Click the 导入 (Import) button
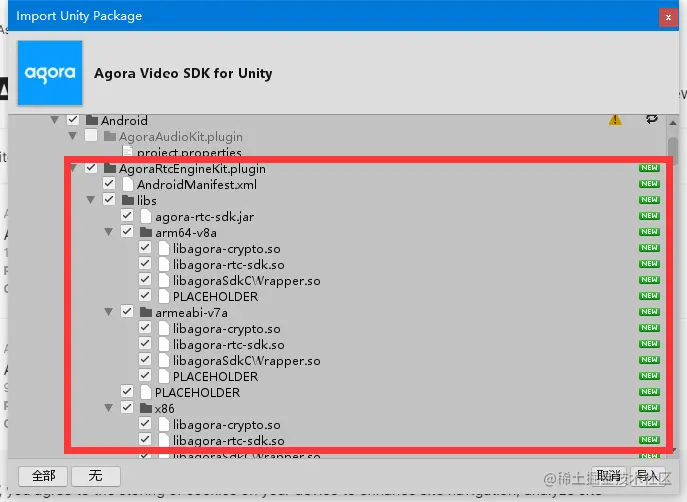The width and height of the screenshot is (687, 502). click(649, 476)
